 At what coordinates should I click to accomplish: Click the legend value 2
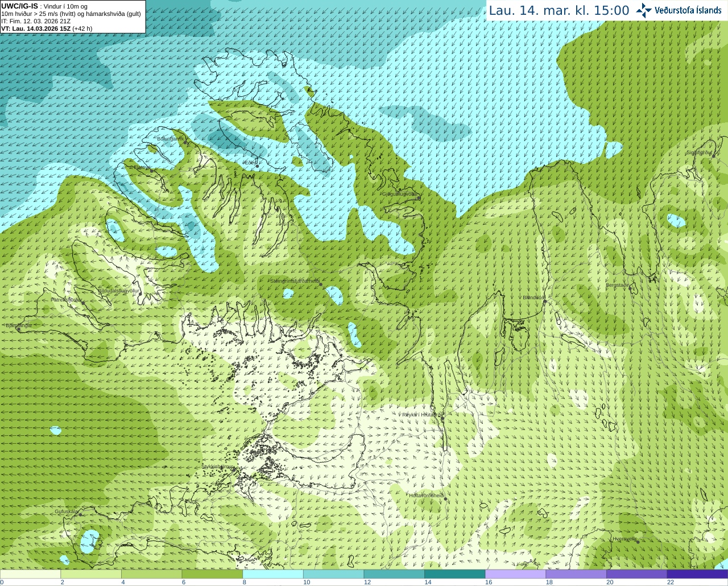tap(62, 582)
